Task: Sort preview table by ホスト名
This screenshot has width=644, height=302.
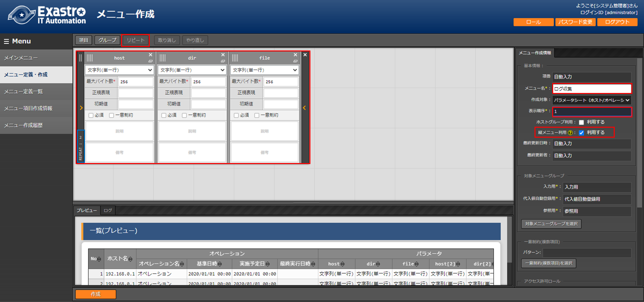Action: (x=130, y=259)
